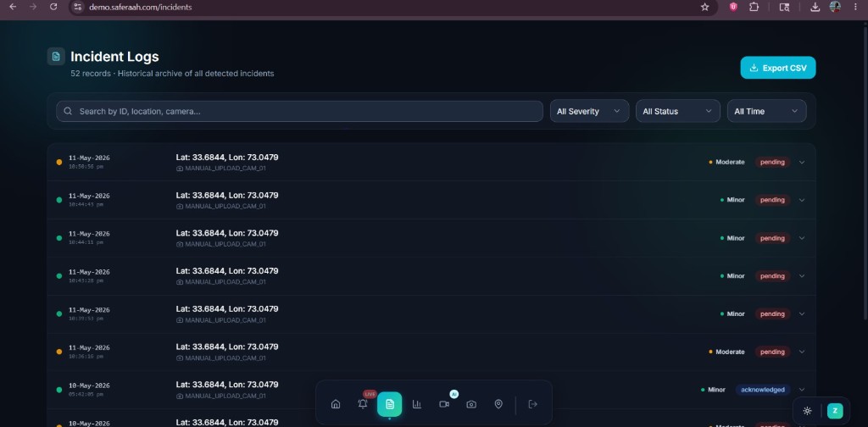Toggle the light/dark theme sun icon
This screenshot has height=427, width=868.
pos(807,410)
